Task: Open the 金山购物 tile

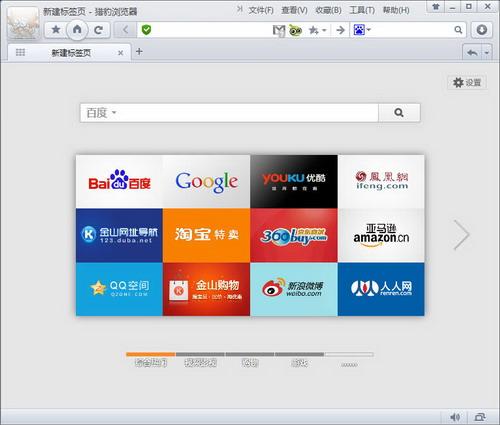Action: pyautogui.click(x=206, y=289)
